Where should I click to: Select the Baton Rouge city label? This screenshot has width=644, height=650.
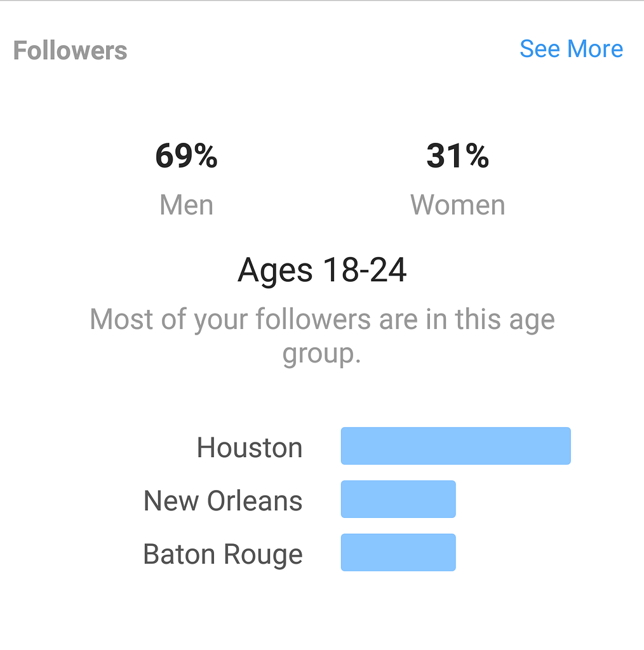(223, 554)
